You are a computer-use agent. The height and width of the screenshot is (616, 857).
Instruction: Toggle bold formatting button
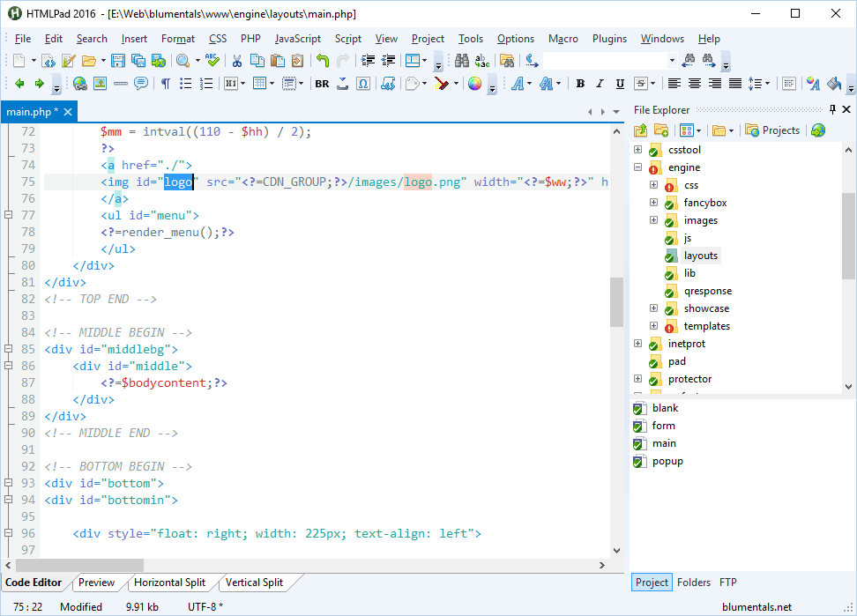[580, 84]
